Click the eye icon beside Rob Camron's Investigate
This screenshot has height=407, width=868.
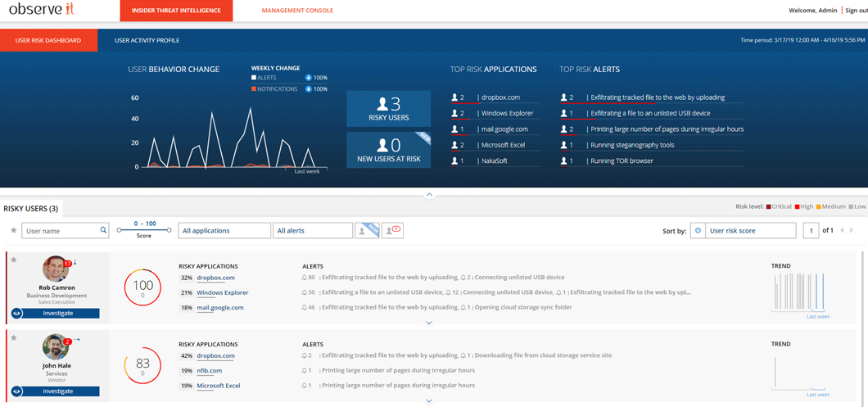pos(17,313)
